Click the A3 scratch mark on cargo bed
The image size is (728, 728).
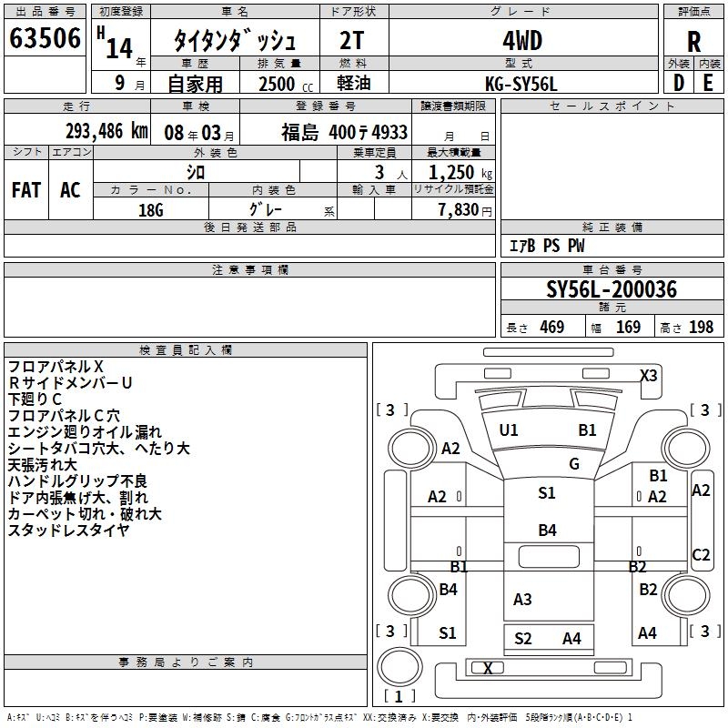[x=522, y=599]
